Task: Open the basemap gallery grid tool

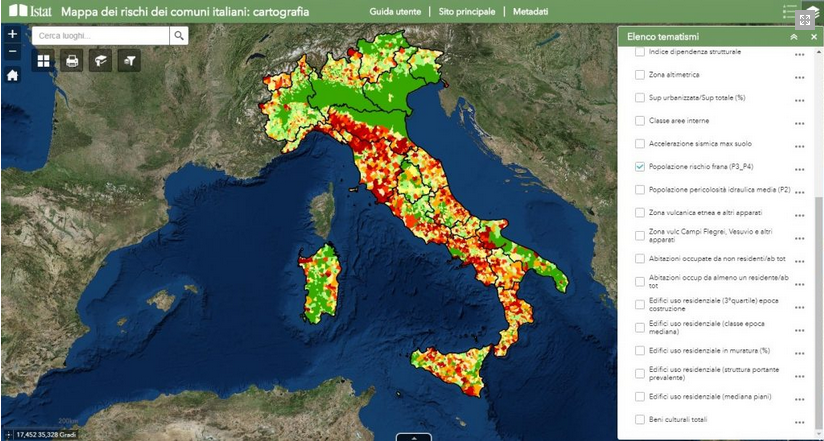Action: click(44, 61)
